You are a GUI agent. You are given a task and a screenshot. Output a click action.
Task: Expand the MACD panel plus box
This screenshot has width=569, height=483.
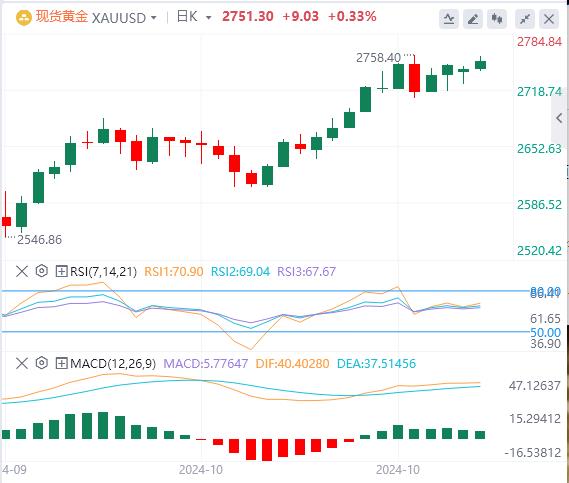pos(61,363)
